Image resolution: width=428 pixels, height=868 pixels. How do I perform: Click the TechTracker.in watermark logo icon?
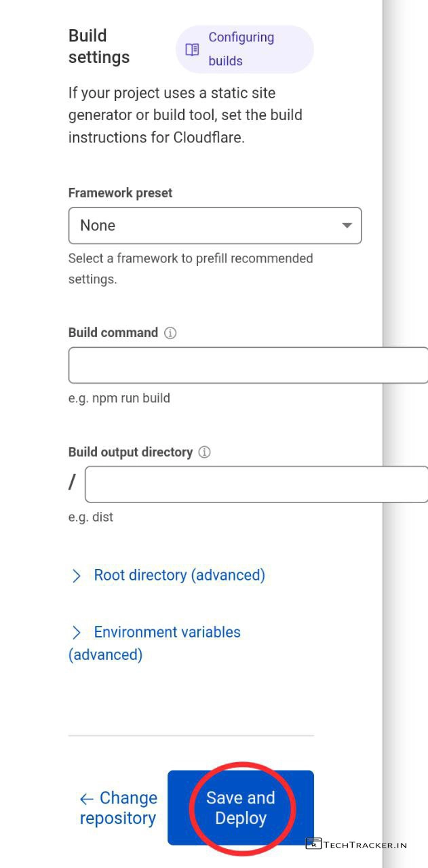tap(313, 844)
